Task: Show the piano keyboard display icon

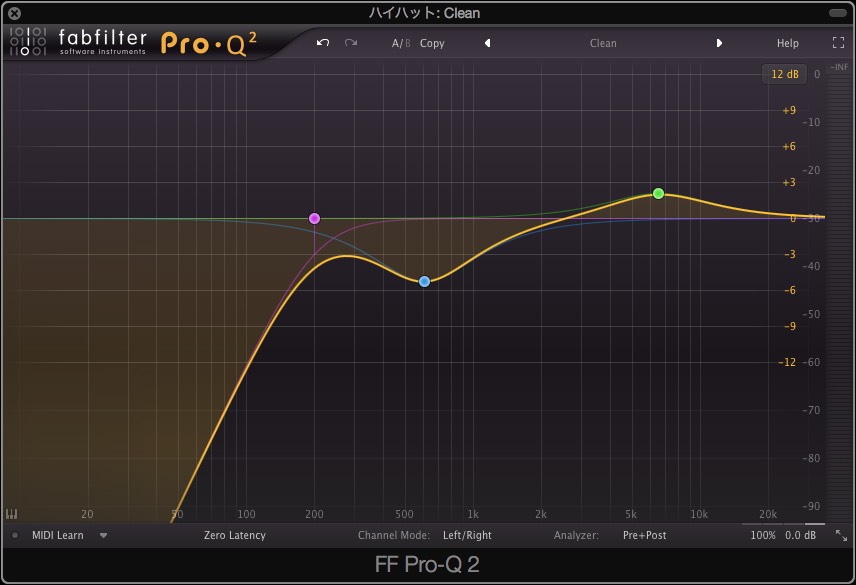Action: pyautogui.click(x=11, y=514)
